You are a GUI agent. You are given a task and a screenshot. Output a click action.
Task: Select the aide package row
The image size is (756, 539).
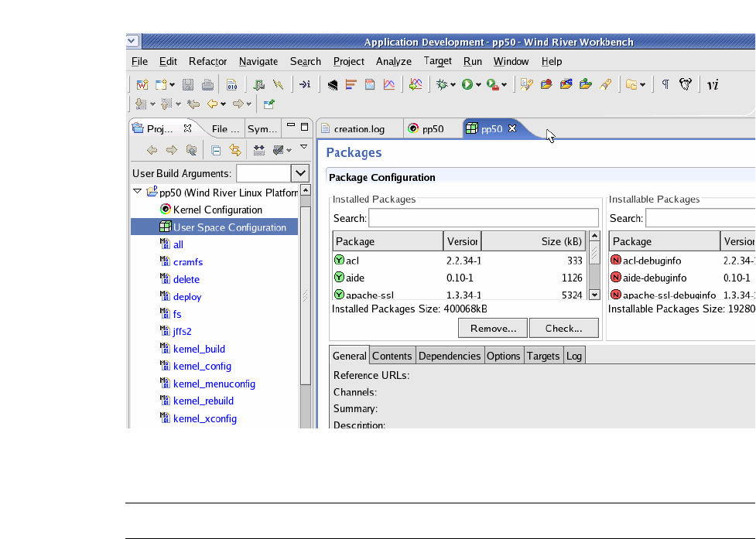pos(460,278)
